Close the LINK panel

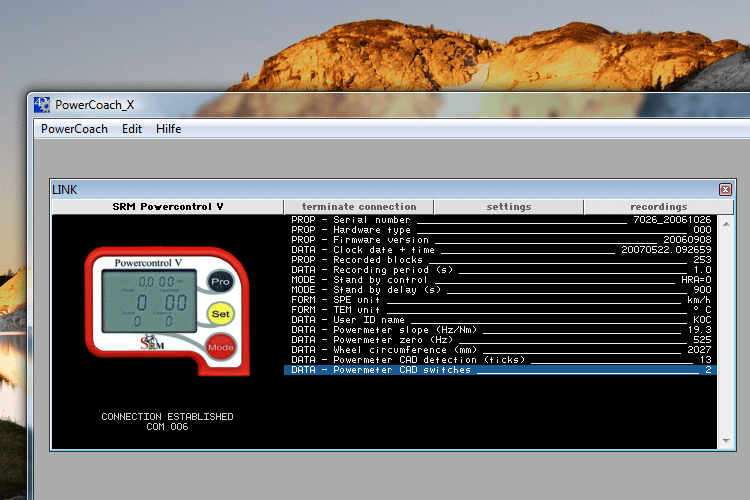[725, 189]
